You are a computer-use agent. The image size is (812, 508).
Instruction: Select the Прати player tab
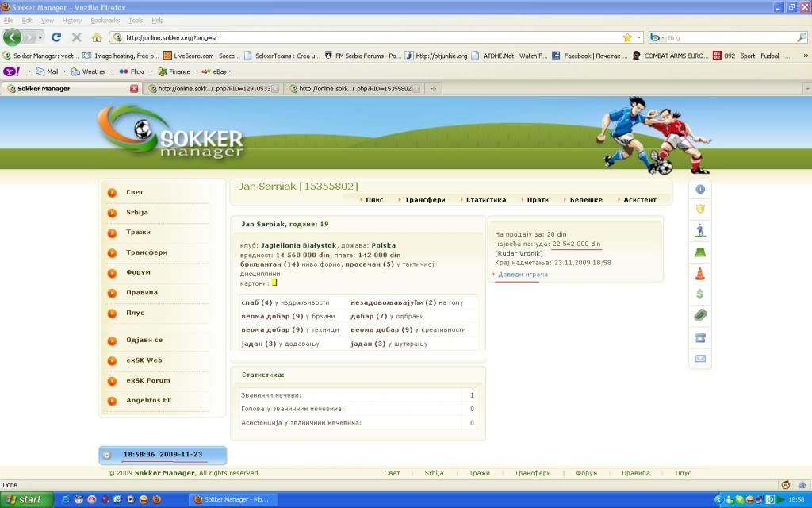(538, 200)
